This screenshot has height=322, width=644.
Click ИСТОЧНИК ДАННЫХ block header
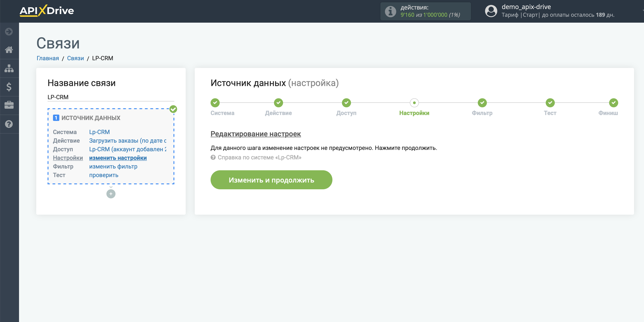91,118
